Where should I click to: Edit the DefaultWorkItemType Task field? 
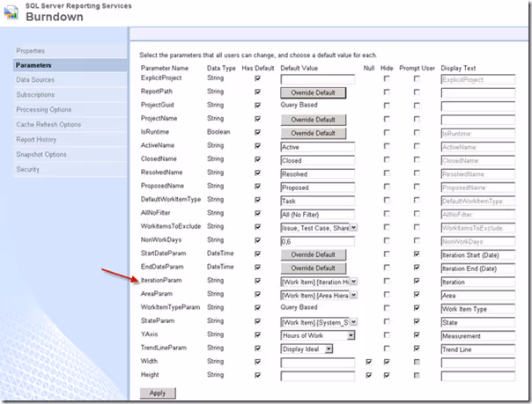pyautogui.click(x=318, y=201)
